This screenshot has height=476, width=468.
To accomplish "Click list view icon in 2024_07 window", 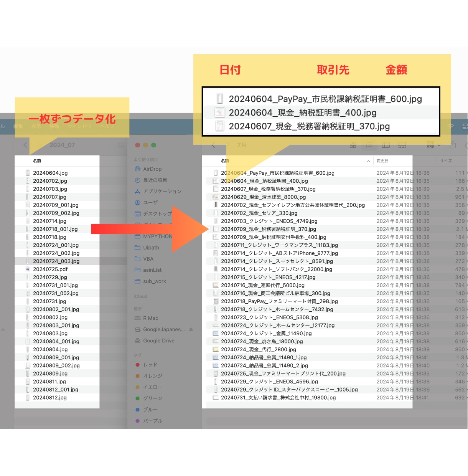I will [x=121, y=145].
